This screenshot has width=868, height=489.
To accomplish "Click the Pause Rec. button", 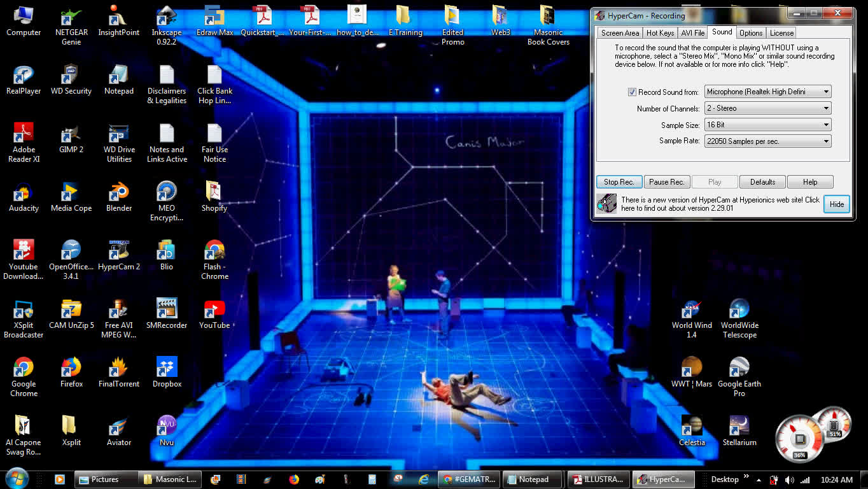I will coord(667,182).
